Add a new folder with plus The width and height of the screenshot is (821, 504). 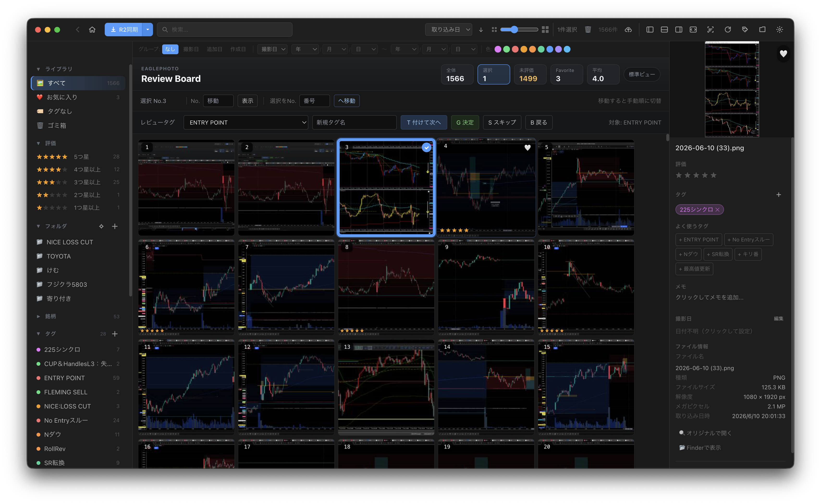(x=115, y=226)
